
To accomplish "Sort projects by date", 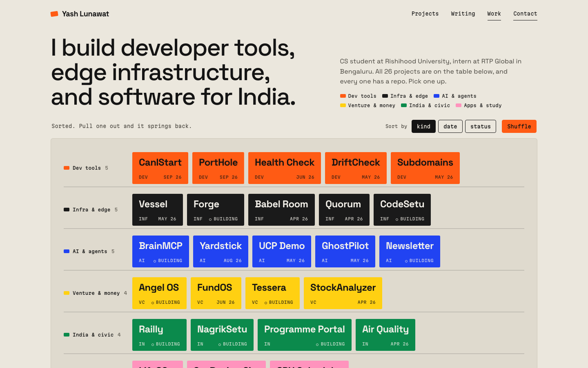I will tap(450, 126).
